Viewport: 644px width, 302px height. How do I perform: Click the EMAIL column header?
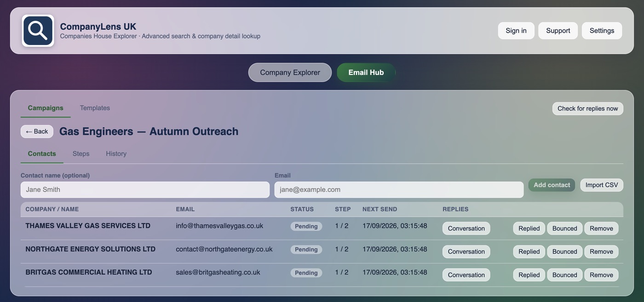pyautogui.click(x=185, y=209)
